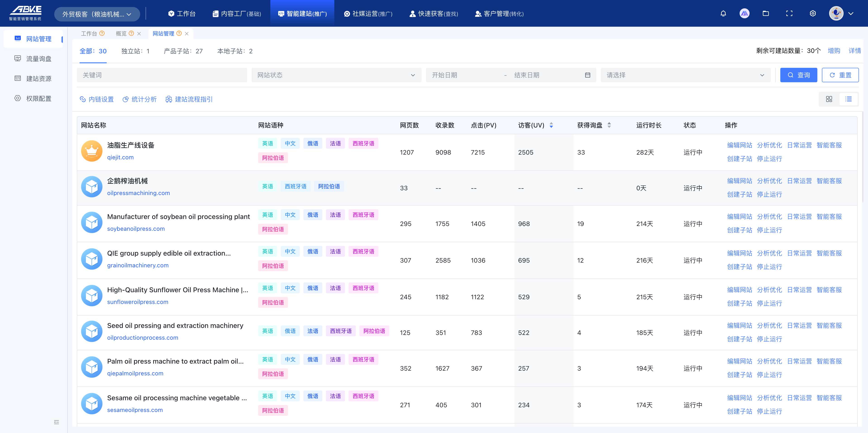This screenshot has height=433, width=868.
Task: Open the settings gear icon
Action: [813, 14]
